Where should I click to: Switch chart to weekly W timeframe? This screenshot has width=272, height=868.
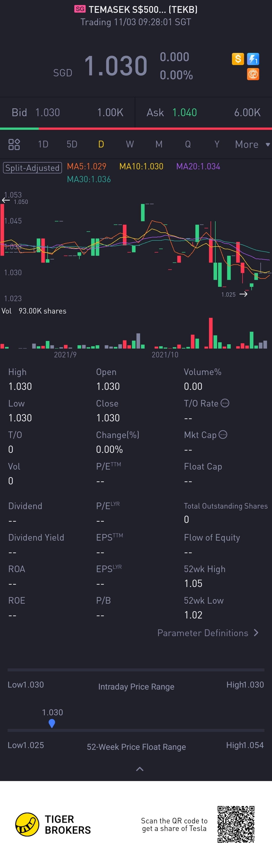(130, 145)
